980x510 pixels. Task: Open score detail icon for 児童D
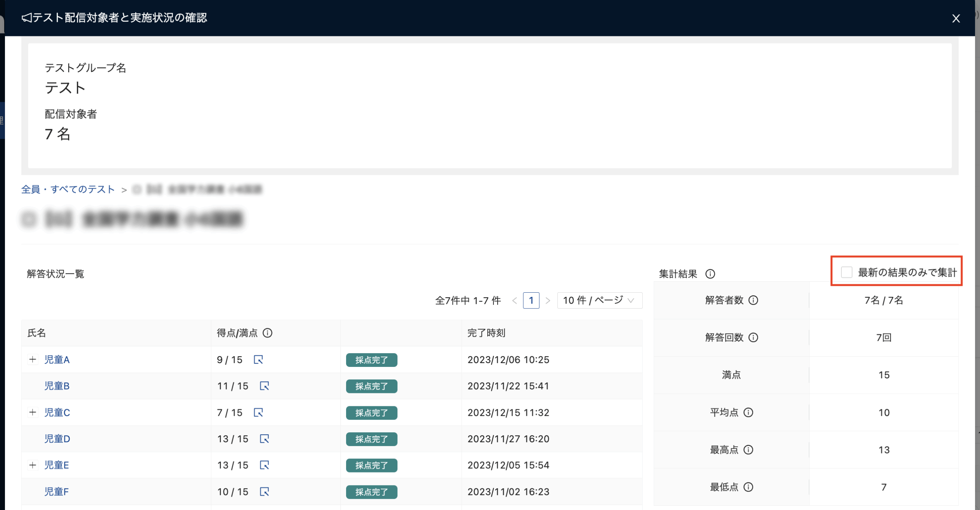[265, 439]
